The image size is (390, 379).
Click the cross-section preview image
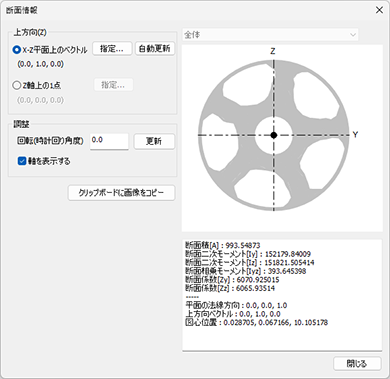[x=282, y=138]
